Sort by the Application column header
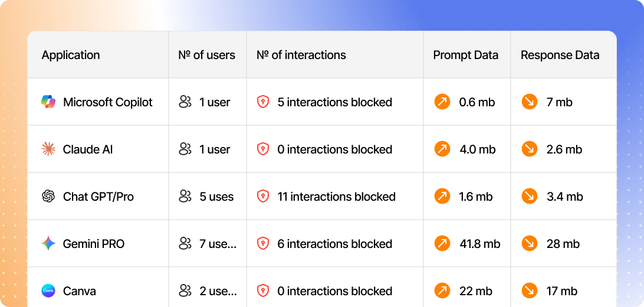The width and height of the screenshot is (644, 307). pyautogui.click(x=71, y=55)
